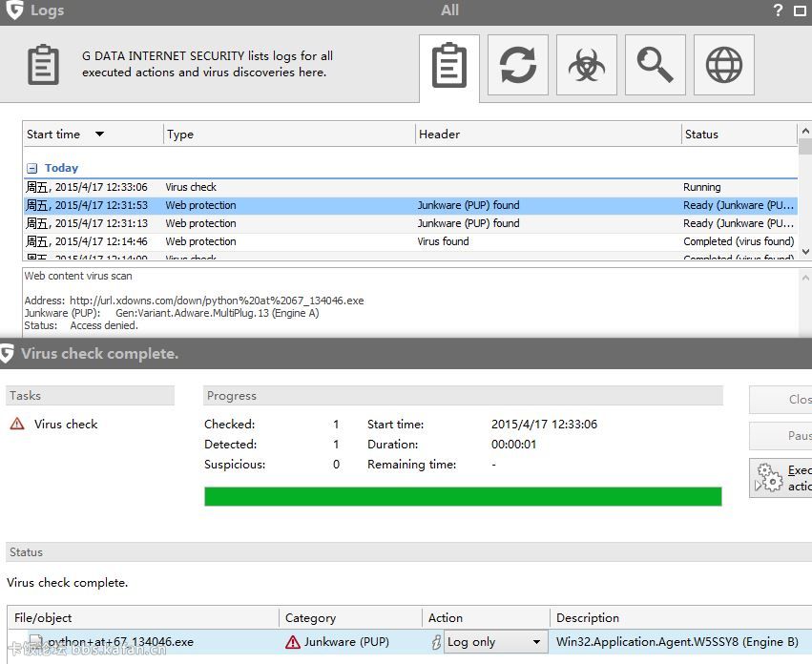The height and width of the screenshot is (664, 812).
Task: Click the Progress section header
Action: coord(463,396)
